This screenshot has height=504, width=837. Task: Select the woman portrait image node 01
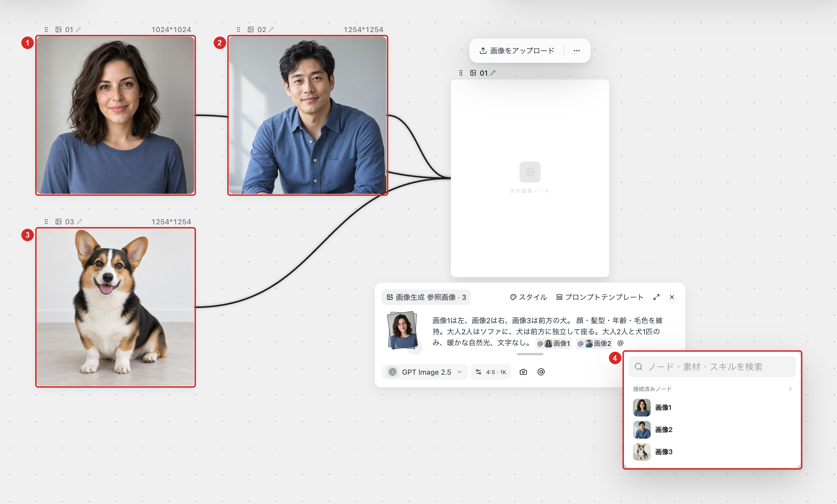coord(116,115)
